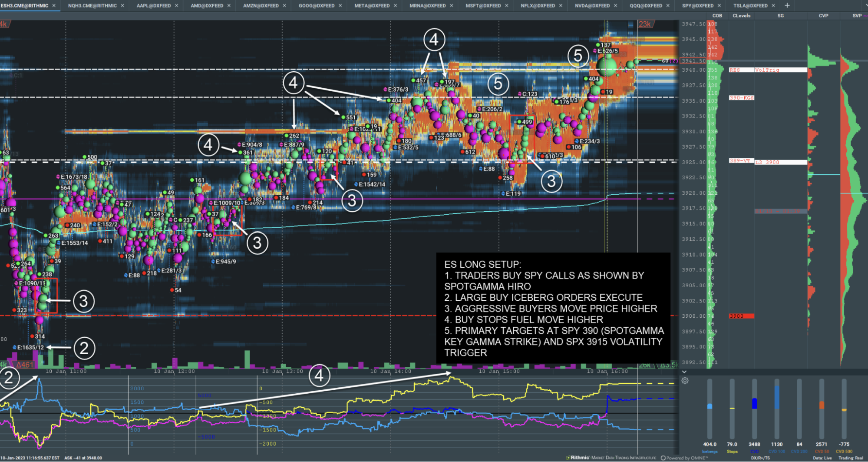Close the NFLX@DXFEED tab
The image size is (868, 462).
click(561, 6)
